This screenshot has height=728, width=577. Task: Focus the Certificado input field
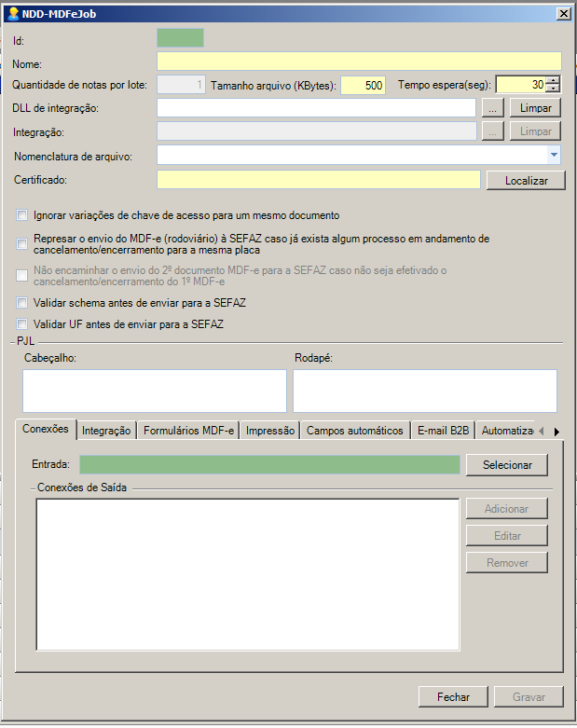[x=319, y=179]
